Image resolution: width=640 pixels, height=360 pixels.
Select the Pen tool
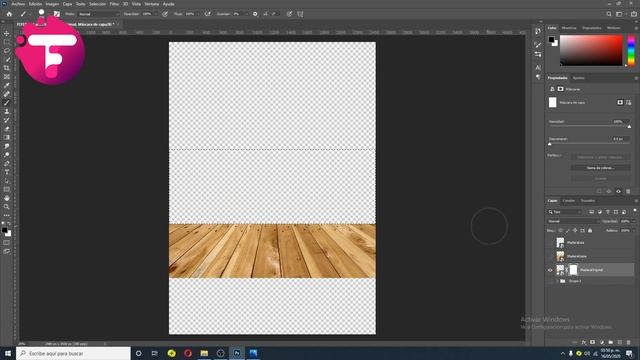coord(7,163)
